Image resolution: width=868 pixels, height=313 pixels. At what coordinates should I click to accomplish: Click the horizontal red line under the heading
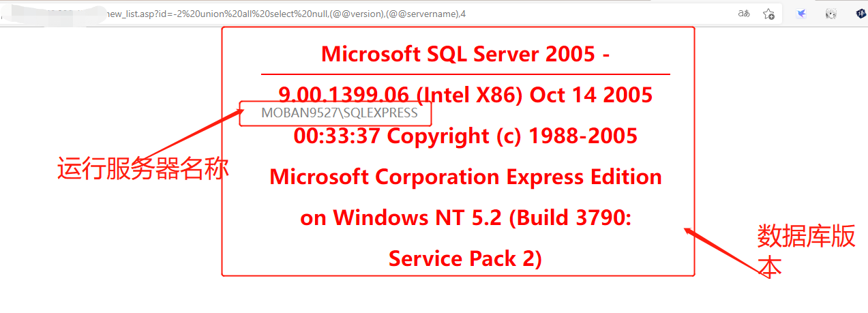(466, 74)
